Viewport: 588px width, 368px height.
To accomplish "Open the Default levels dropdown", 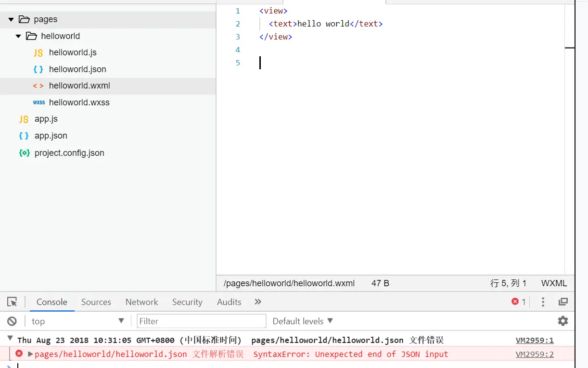I will (303, 321).
